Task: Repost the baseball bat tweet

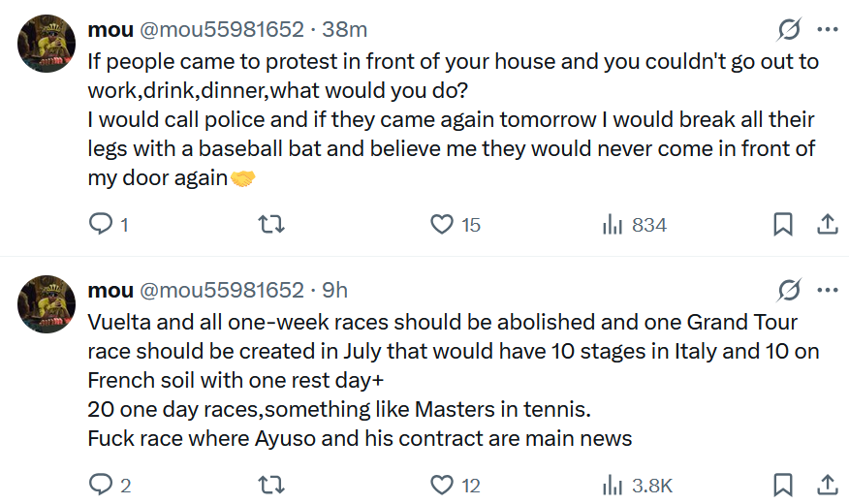Action: pos(272,225)
